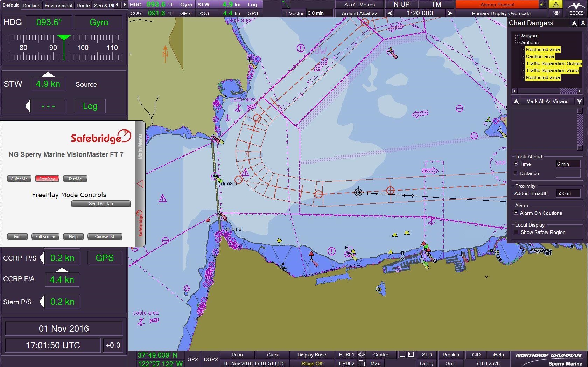This screenshot has height=367, width=588.
Task: Click the TestMe button
Action: pyautogui.click(x=75, y=179)
